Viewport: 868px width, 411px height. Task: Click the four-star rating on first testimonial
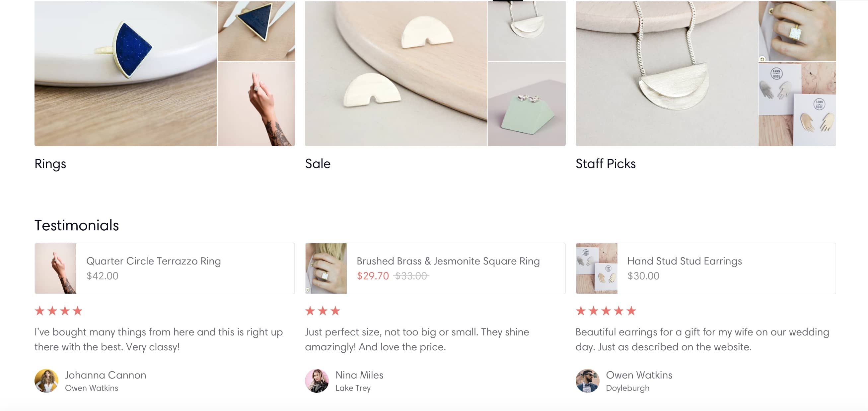tap(59, 311)
